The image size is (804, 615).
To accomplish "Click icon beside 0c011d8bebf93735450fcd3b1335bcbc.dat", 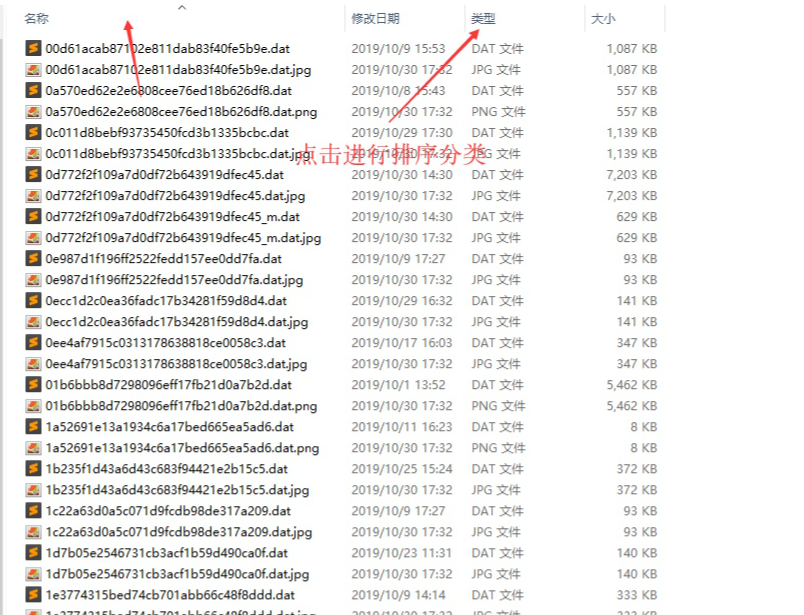I will pos(33,132).
